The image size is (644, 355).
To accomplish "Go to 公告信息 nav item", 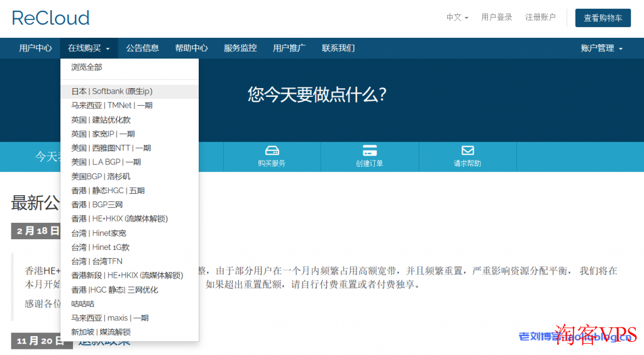I will pos(142,48).
